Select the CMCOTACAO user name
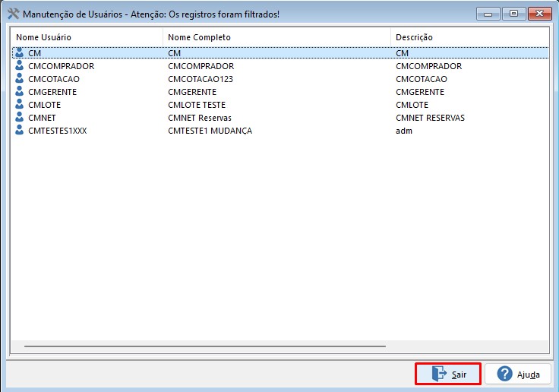 click(x=54, y=79)
